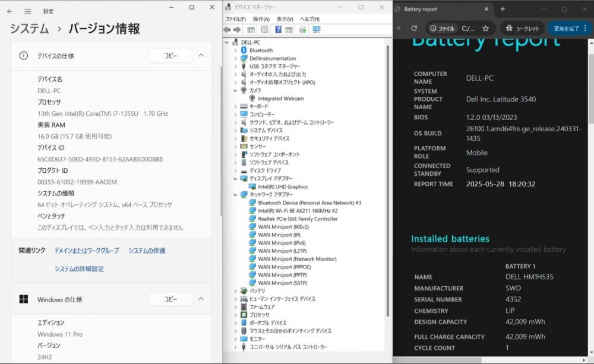Click the Windows logo next to Windows の仕様
This screenshot has width=594, height=364.
24,299
